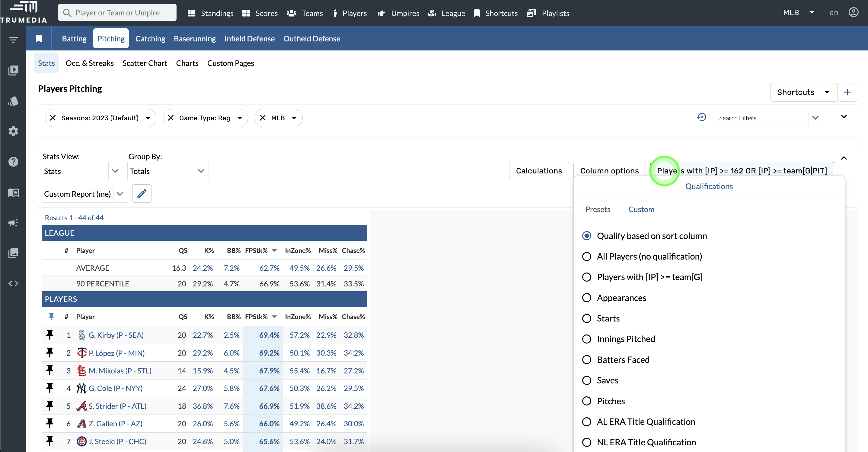Image resolution: width=868 pixels, height=452 pixels.
Task: Click the edit pencil icon in Custom Report
Action: click(x=141, y=194)
